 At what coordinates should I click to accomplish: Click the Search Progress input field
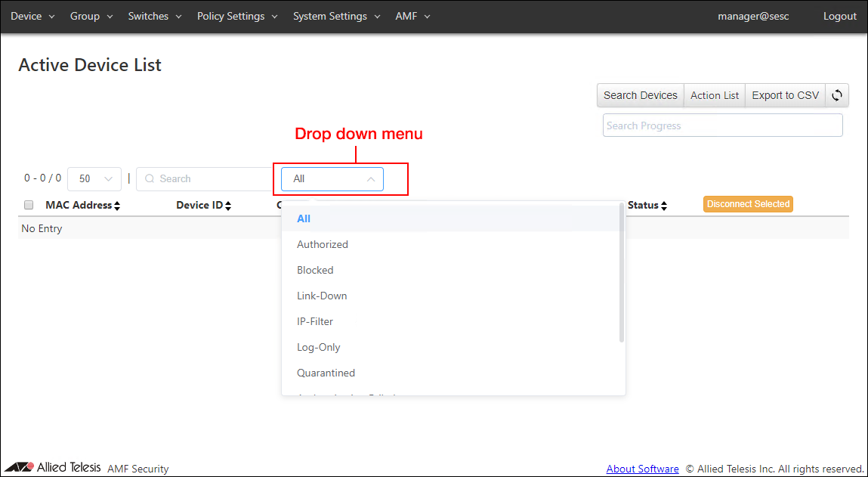tap(722, 125)
